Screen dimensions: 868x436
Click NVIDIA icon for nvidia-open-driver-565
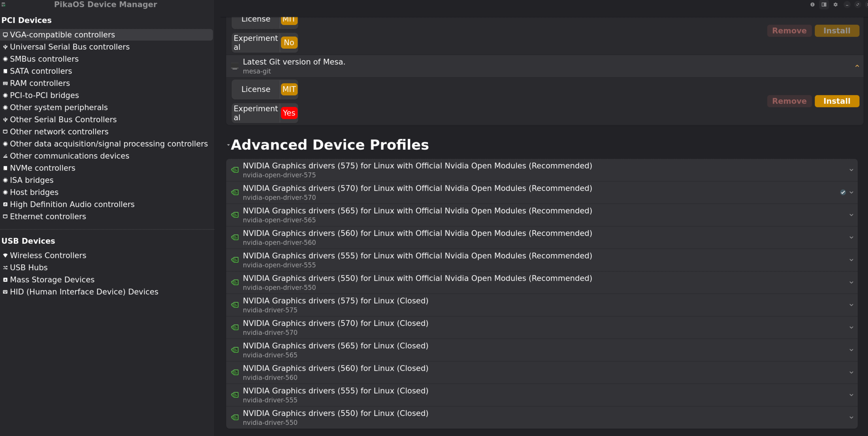[x=235, y=215]
